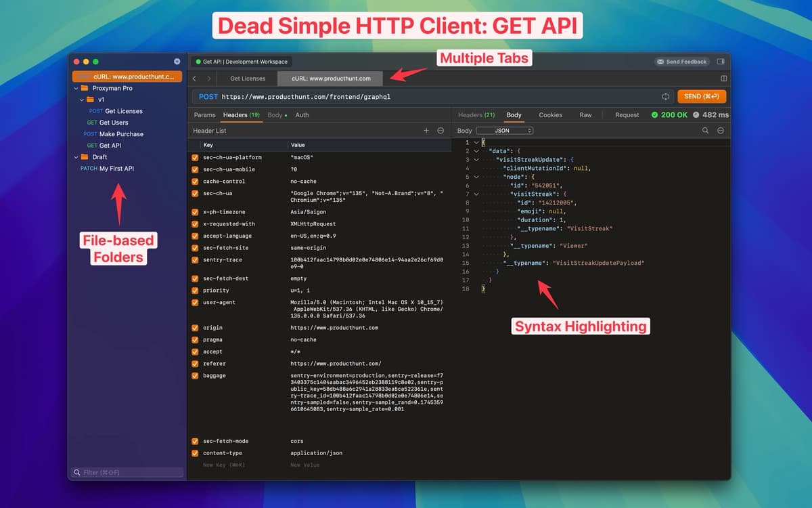
Task: Collapse the Proxyman Pro folder
Action: point(76,88)
